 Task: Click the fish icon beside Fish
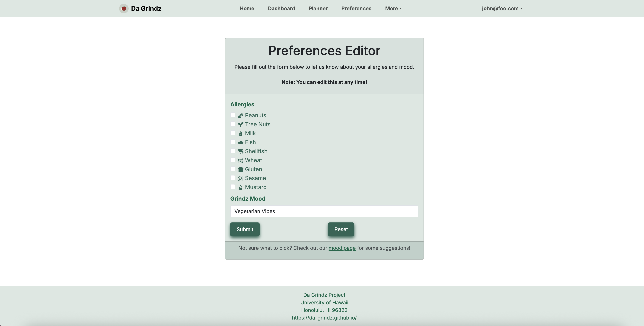click(x=240, y=143)
